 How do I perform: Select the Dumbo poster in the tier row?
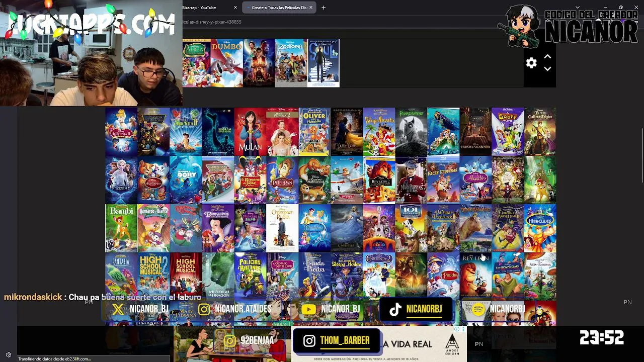227,63
